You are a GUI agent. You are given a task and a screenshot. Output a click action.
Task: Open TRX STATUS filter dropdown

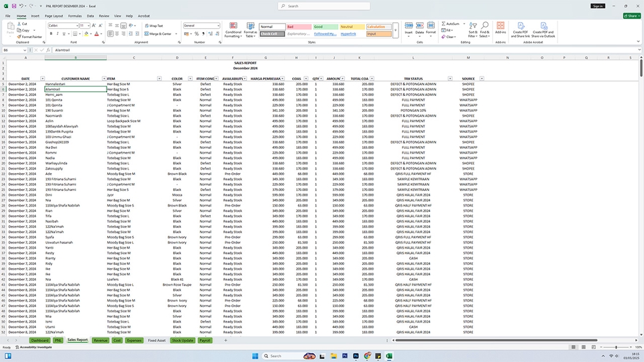point(449,78)
